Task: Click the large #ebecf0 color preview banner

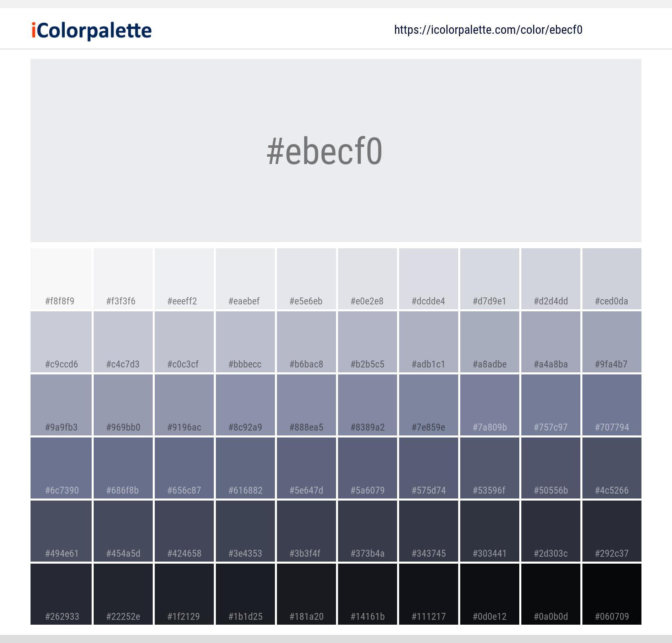Action: [x=336, y=151]
